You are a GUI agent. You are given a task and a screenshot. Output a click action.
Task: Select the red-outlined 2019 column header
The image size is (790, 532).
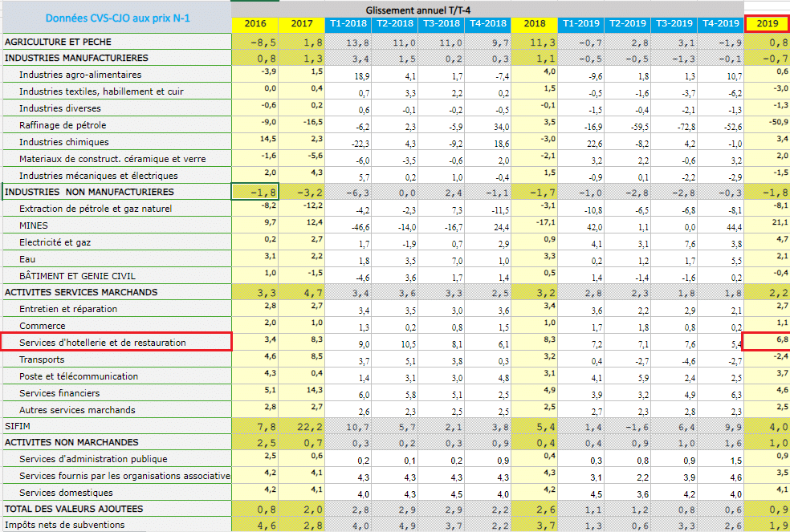click(x=767, y=24)
